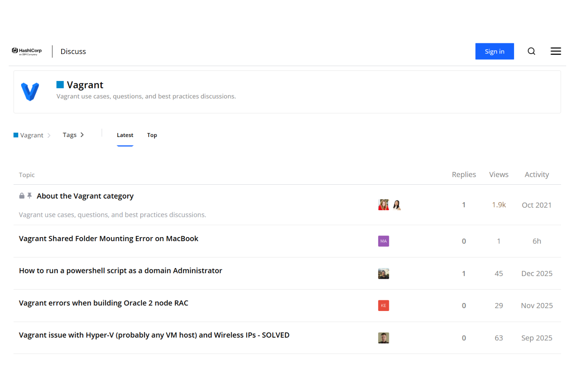588x392 pixels.
Task: Click the 1.9k views count
Action: tap(499, 205)
